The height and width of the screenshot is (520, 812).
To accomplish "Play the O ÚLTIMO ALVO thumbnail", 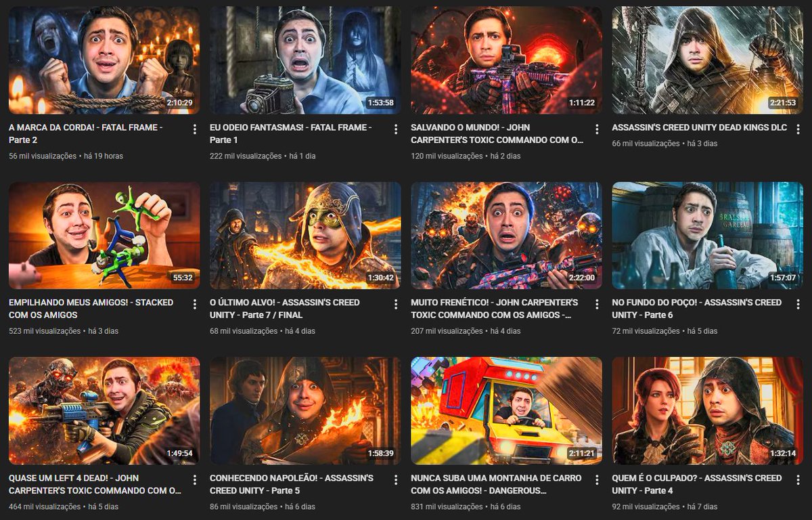I will point(305,236).
